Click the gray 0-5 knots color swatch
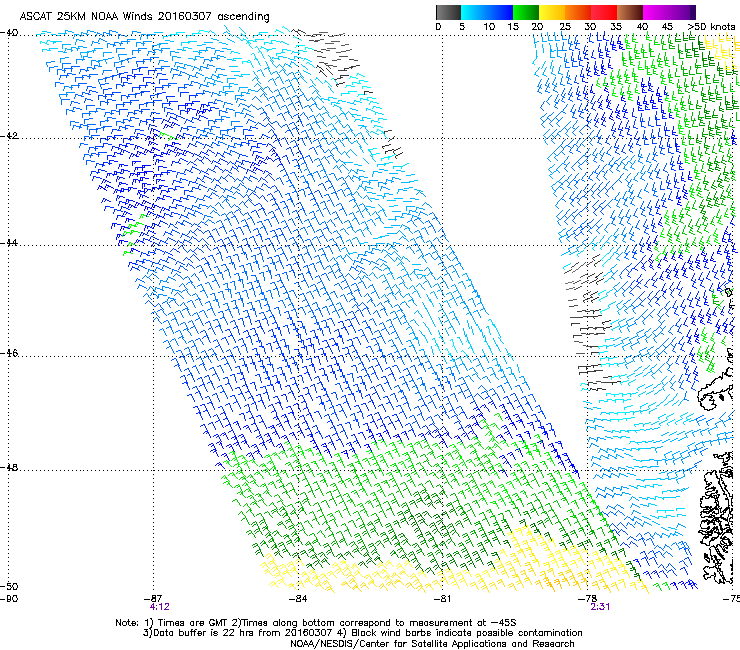Image resolution: width=740 pixels, height=650 pixels. coord(448,12)
